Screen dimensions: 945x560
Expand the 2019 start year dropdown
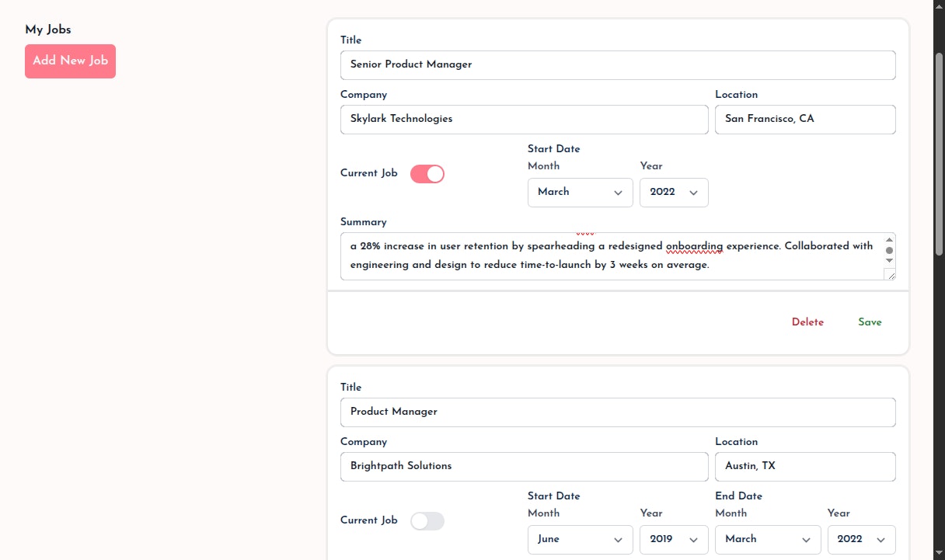point(673,540)
